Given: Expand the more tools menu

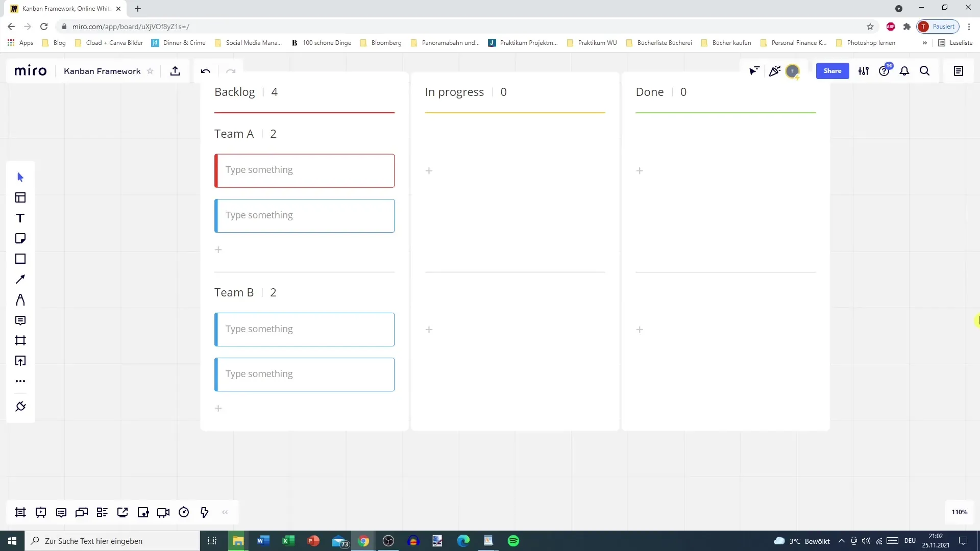Looking at the screenshot, I should 19,382.
